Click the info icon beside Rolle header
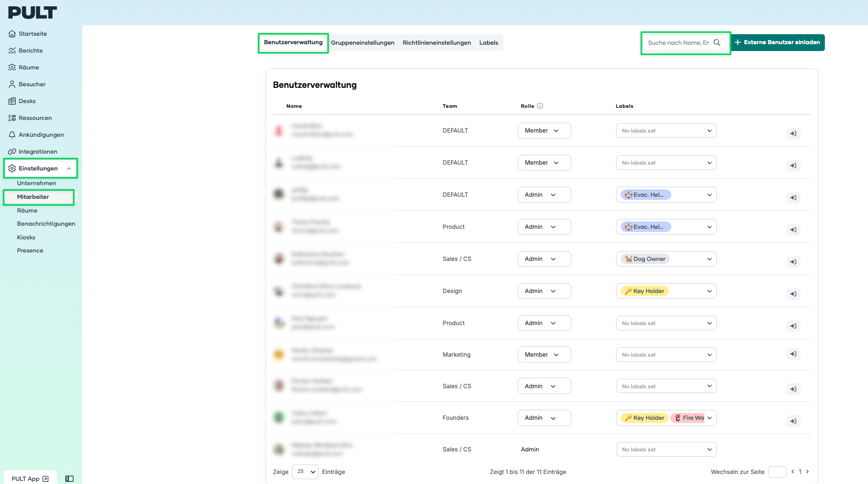 click(540, 106)
